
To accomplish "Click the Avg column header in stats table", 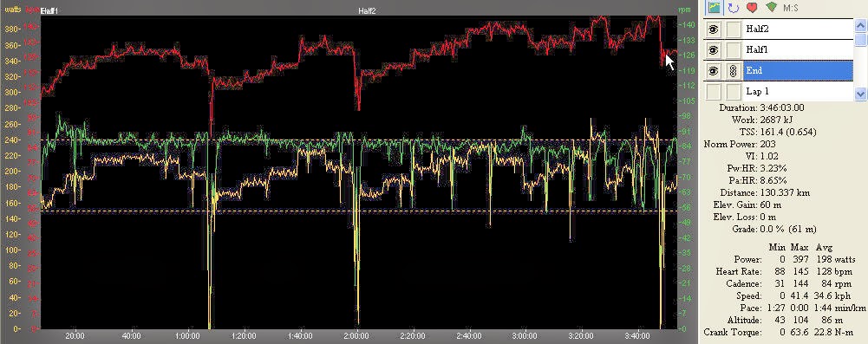I will coord(824,247).
